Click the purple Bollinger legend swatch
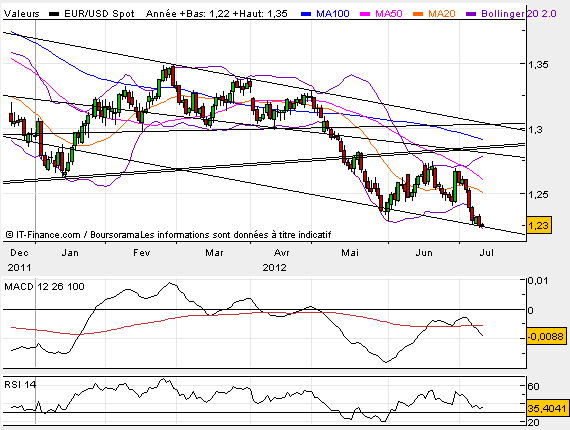The height and width of the screenshot is (430, 570). coord(471,14)
